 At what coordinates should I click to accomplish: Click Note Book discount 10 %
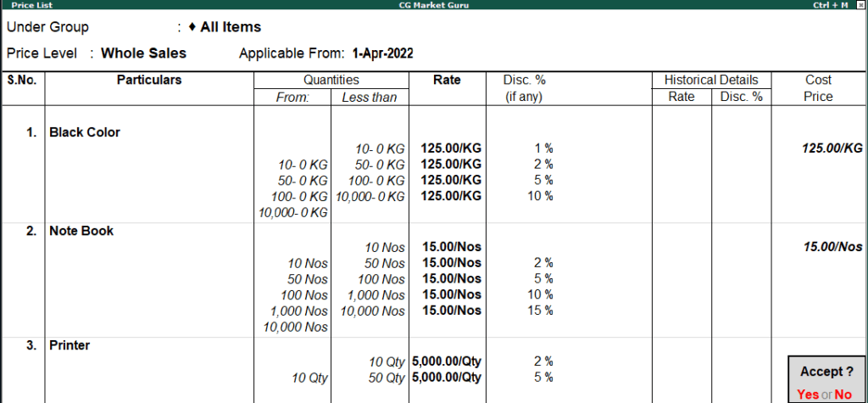tap(540, 294)
